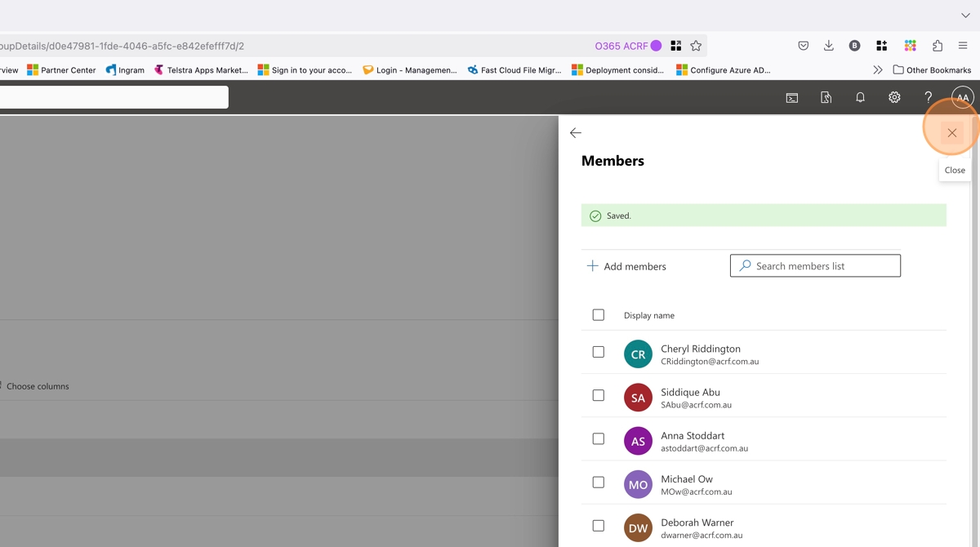Open the Deployment considerations bookmark
Viewport: 980px width, 547px height.
(x=618, y=70)
